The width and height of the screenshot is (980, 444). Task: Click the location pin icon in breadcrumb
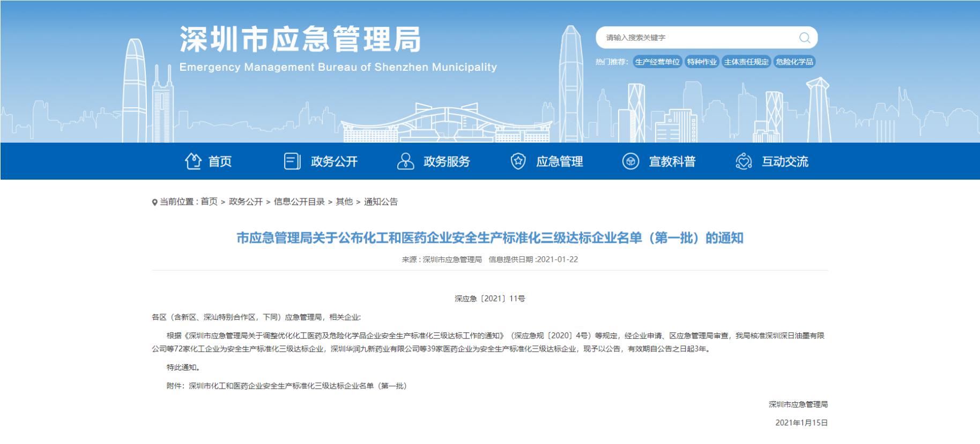click(154, 202)
